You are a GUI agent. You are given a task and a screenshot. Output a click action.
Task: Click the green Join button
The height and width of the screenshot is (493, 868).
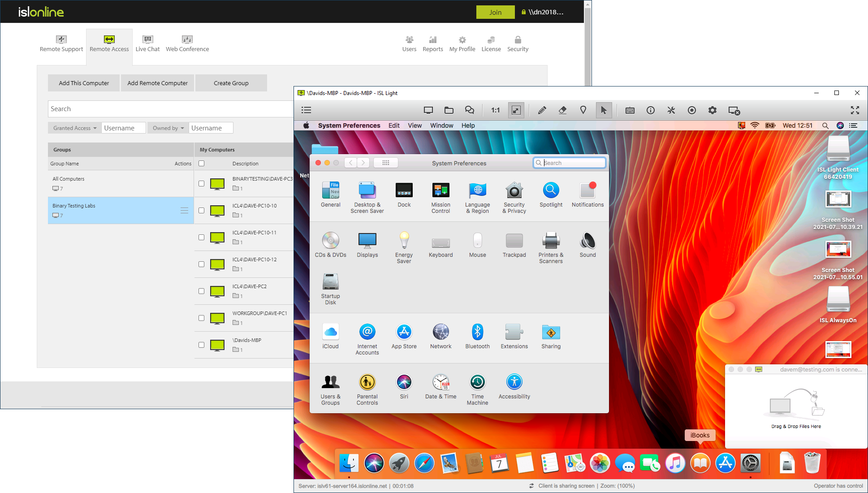click(x=495, y=12)
